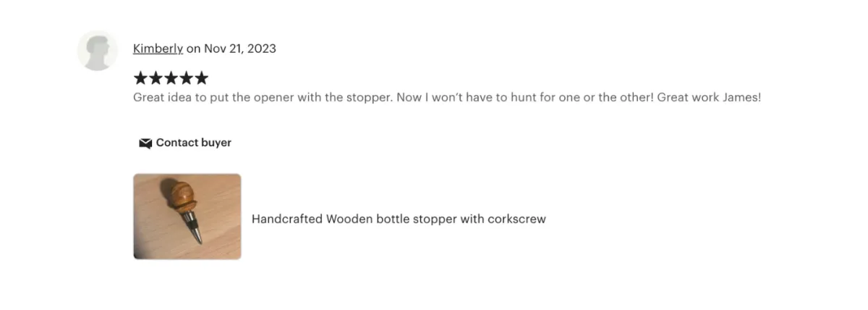Click the word 'on' before the review date
868x310 pixels.
(x=193, y=49)
